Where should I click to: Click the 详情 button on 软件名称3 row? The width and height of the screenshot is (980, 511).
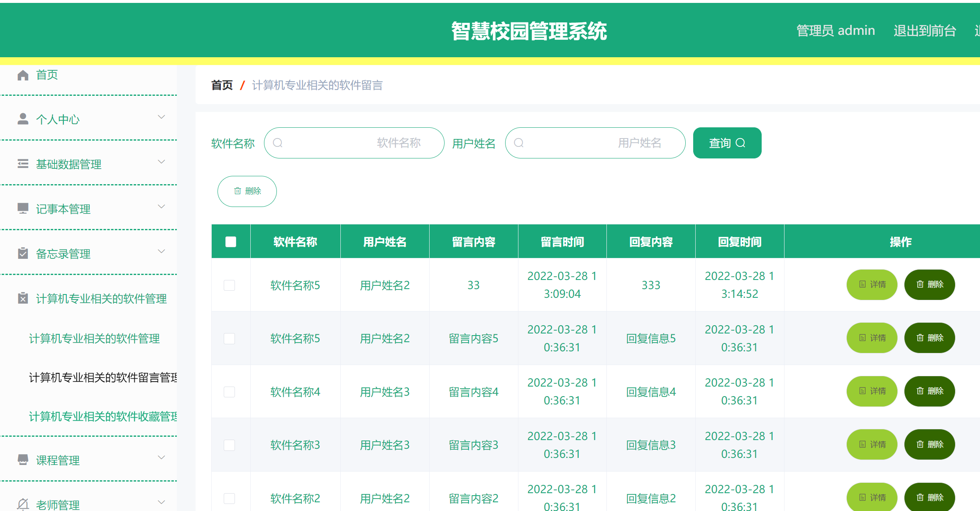tap(872, 444)
